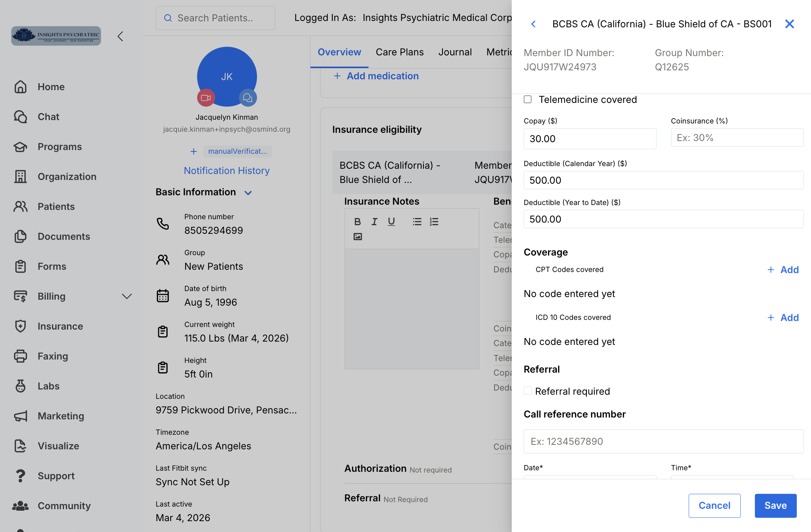Collapse the Basic Information section
Viewport: 811px width, 532px height.
[248, 193]
